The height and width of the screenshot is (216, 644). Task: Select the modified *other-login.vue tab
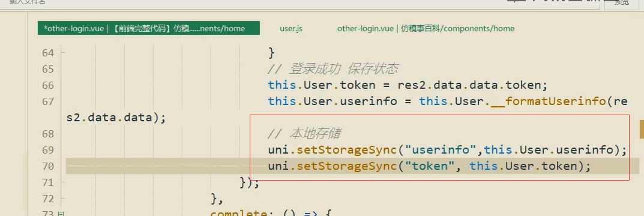coord(149,28)
